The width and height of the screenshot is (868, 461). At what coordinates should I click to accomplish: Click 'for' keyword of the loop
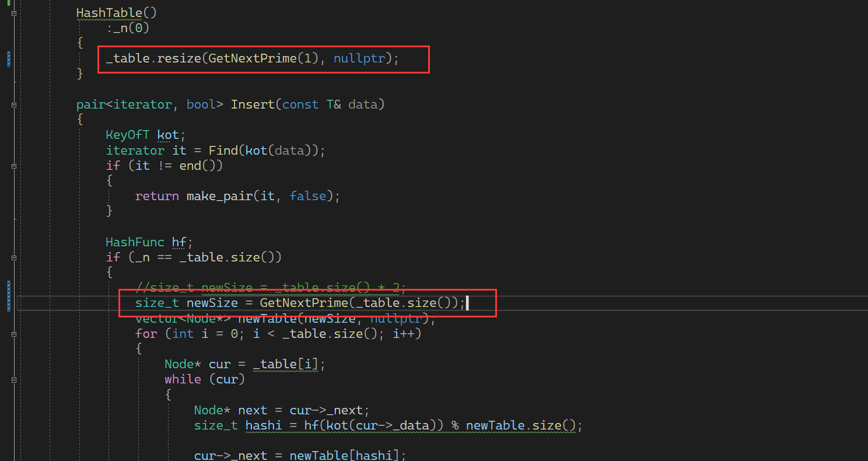tap(146, 334)
